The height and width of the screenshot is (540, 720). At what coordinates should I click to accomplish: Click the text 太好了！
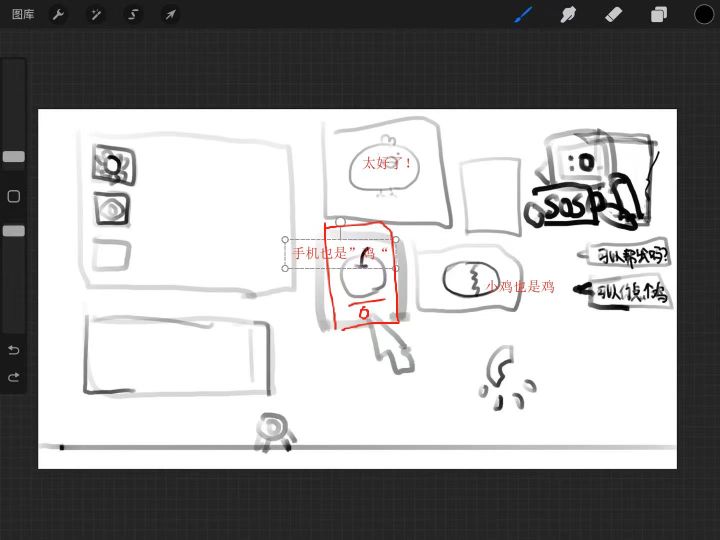(x=387, y=163)
